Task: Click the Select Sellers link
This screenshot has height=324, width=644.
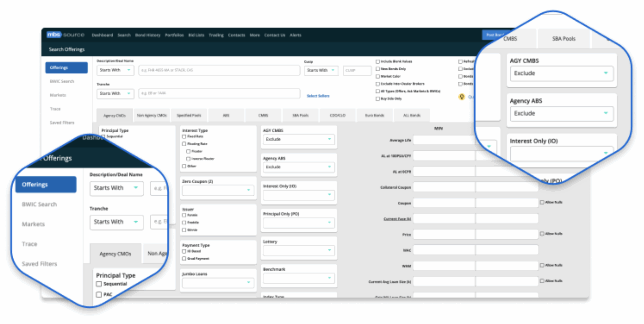Action: (x=318, y=96)
